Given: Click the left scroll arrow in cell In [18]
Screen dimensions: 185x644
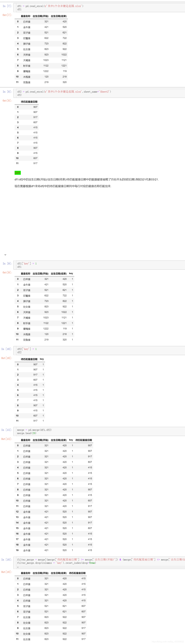Looking at the screenshot, I should click(18, 567).
